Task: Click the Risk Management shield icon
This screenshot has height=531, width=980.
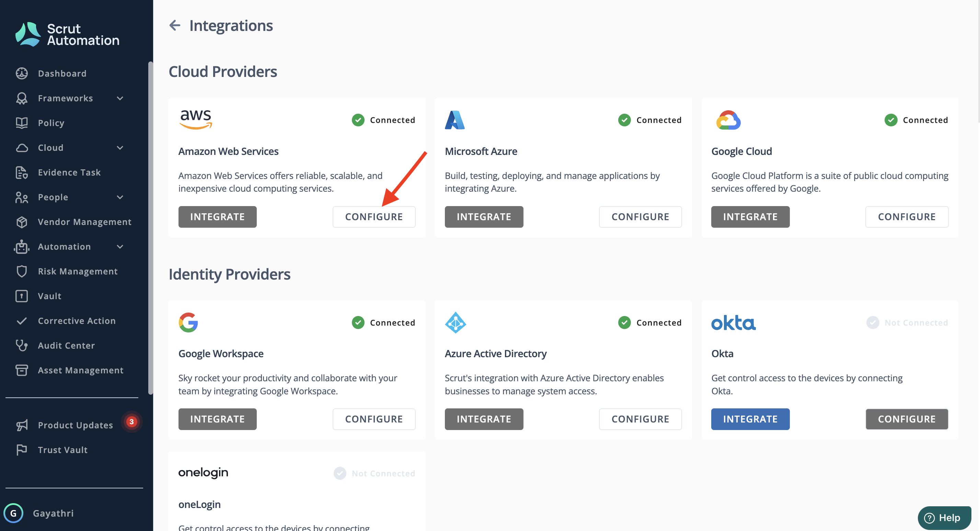Action: pos(22,271)
